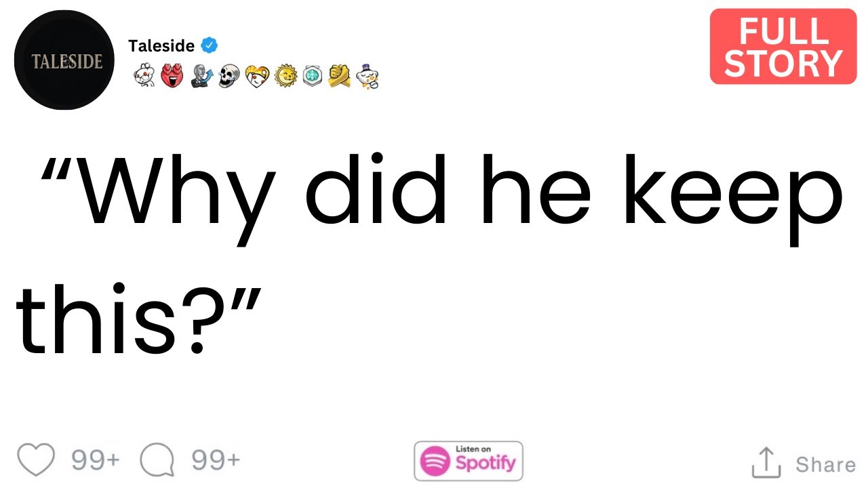868x488 pixels.
Task: Click the teal gem badge award
Action: point(312,77)
